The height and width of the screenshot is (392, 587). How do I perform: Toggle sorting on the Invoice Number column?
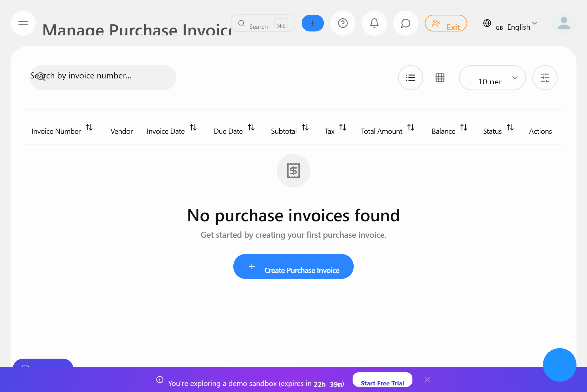point(89,128)
